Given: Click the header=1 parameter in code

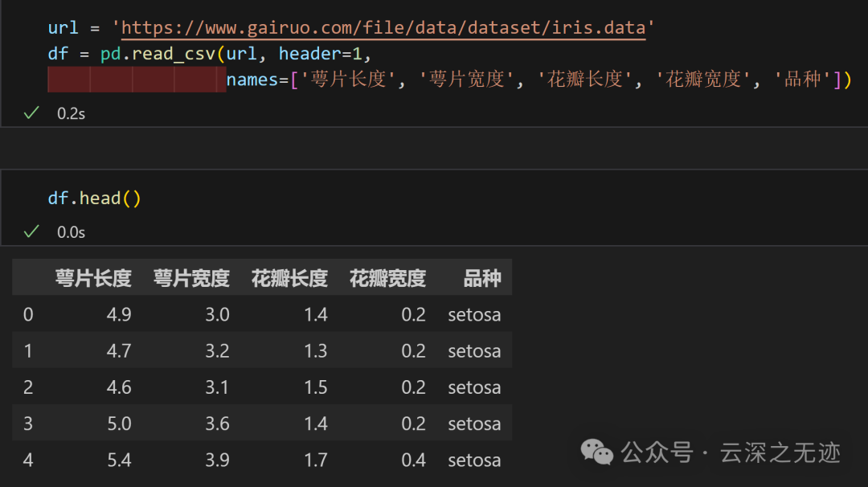Looking at the screenshot, I should coord(321,54).
